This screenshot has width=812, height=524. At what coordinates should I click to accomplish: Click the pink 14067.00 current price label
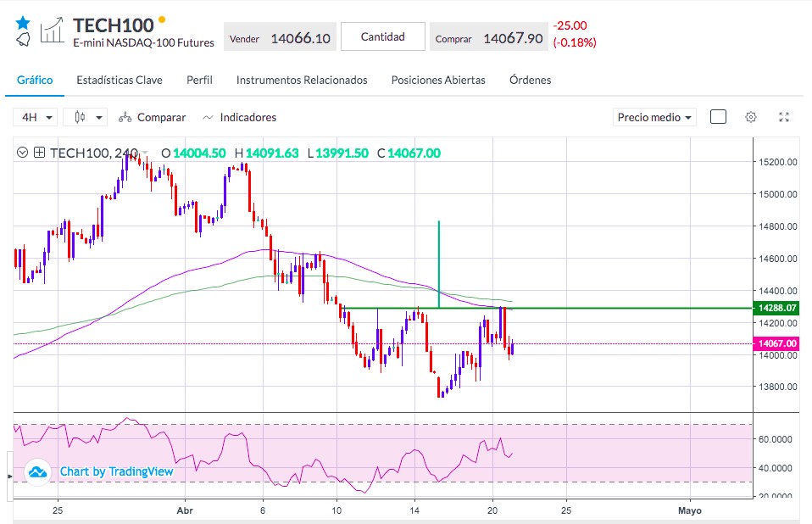click(776, 343)
